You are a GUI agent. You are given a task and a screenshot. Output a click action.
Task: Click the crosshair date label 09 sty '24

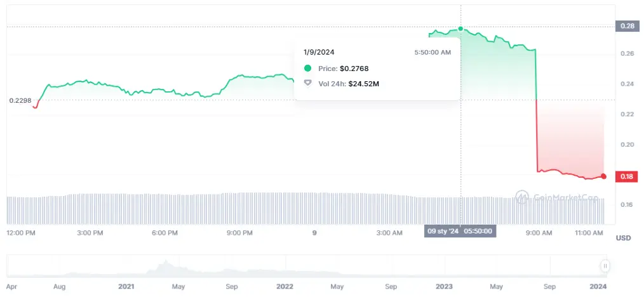coord(443,231)
